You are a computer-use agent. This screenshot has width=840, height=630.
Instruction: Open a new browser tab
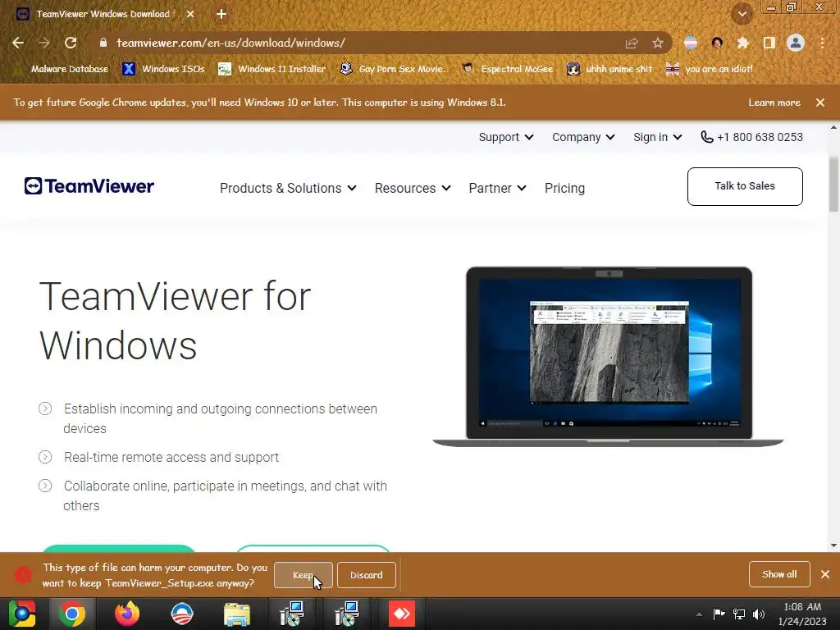tap(221, 15)
